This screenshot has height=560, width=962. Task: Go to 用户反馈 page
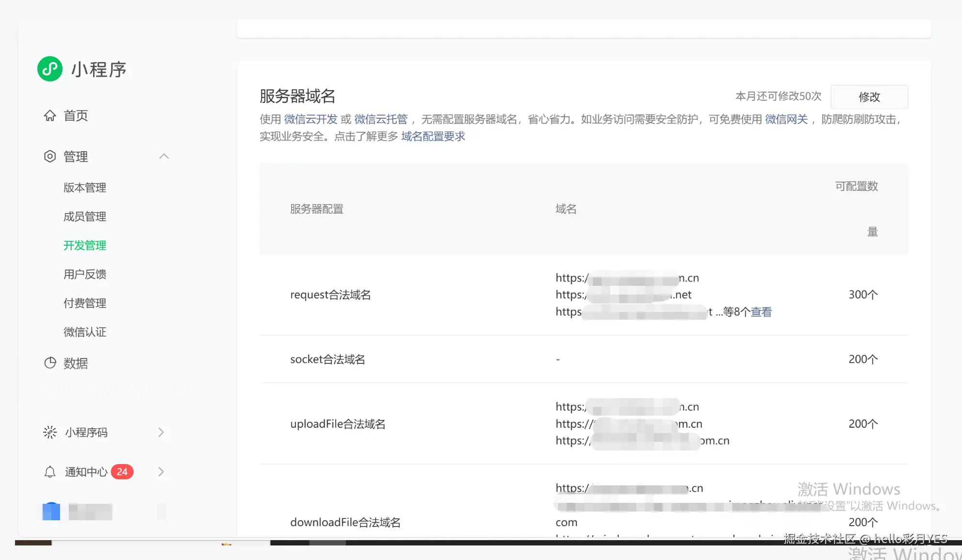(85, 274)
